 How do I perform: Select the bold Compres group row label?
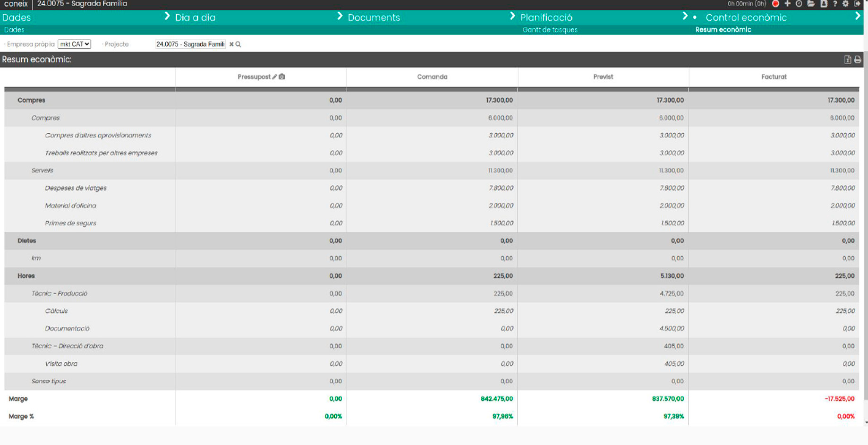(x=31, y=100)
